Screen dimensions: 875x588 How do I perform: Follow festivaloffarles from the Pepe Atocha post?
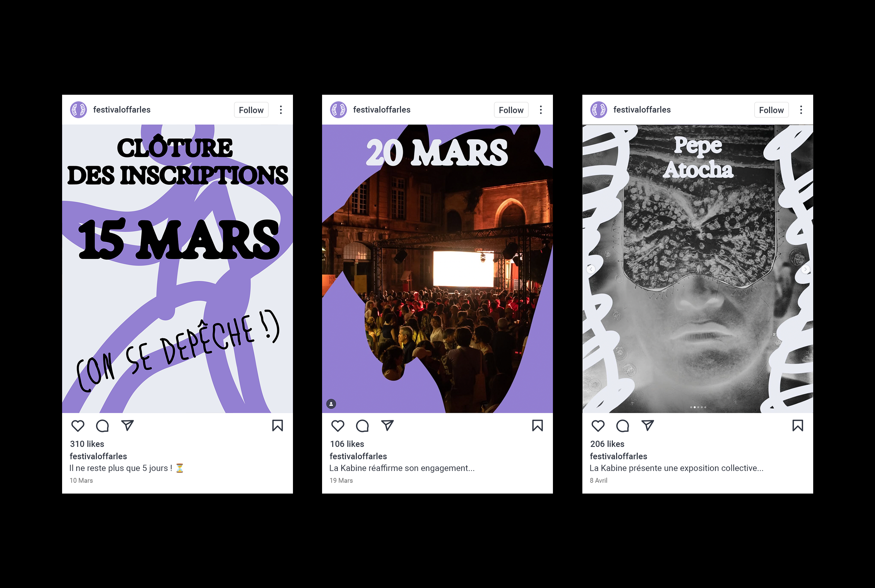pos(771,110)
